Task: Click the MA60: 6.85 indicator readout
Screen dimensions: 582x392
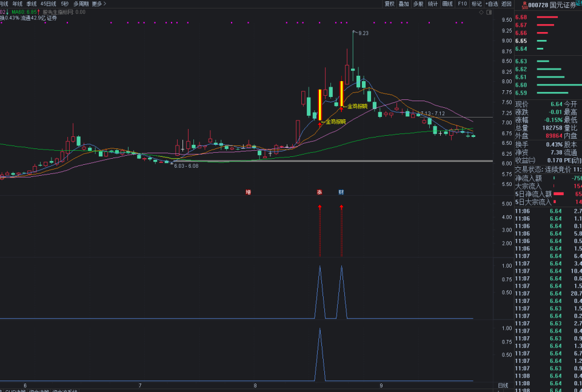Action: [24, 12]
